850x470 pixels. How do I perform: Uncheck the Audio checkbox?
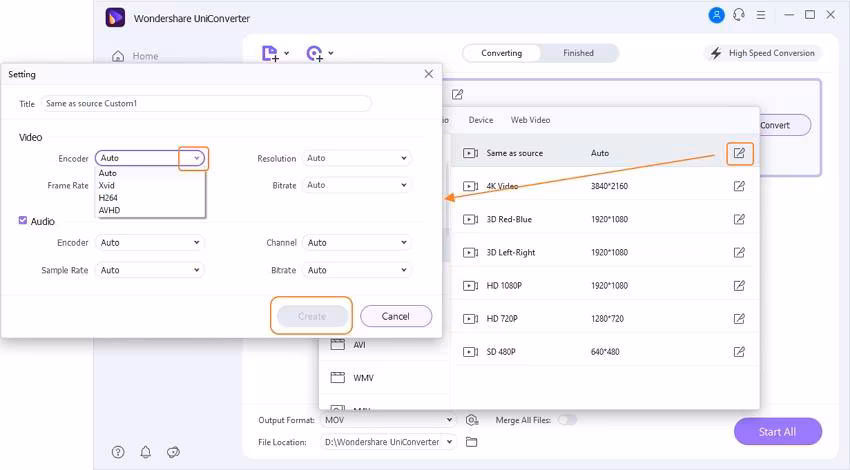pos(23,221)
